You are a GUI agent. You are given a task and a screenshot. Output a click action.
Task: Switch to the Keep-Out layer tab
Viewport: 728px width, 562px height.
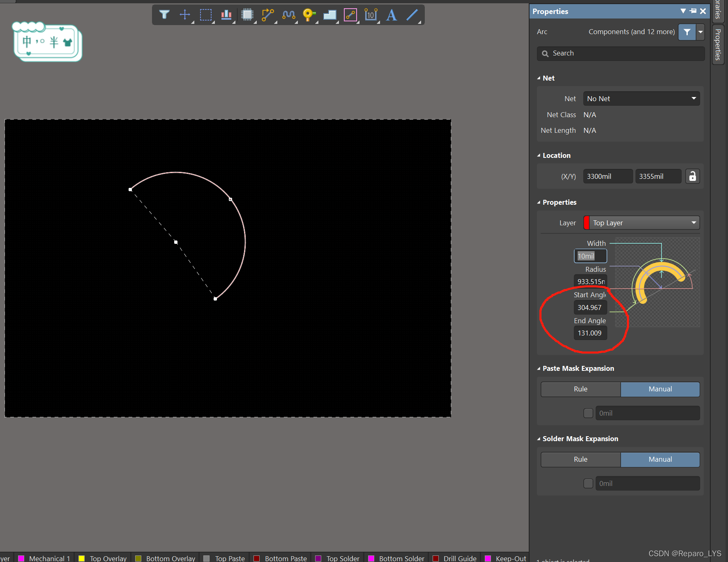click(x=510, y=558)
